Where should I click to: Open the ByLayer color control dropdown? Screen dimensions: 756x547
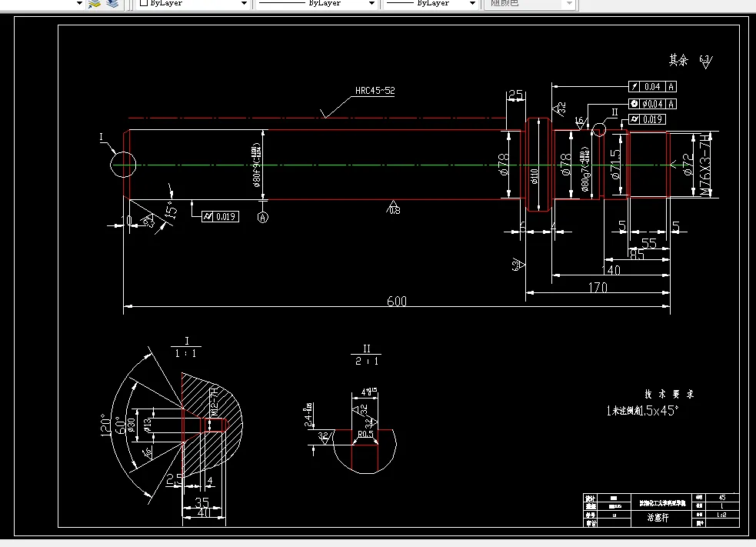(193, 3)
